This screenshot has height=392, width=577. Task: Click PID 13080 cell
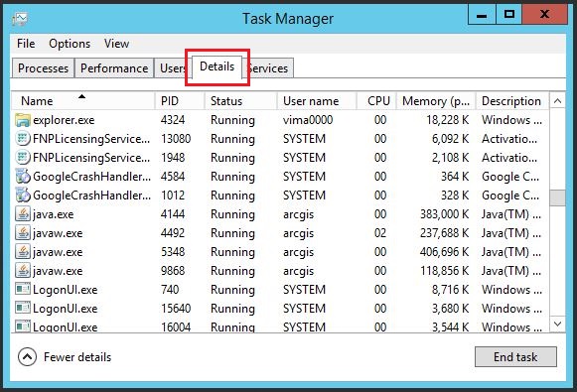(x=176, y=139)
